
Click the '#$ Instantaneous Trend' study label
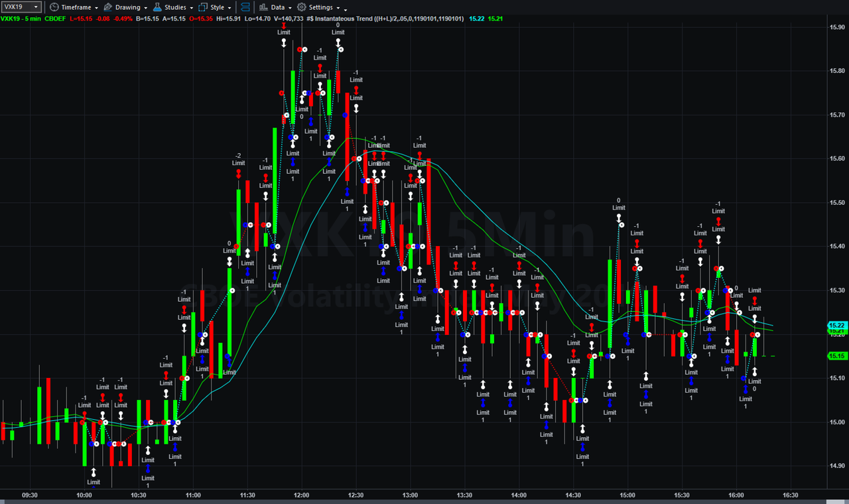385,19
